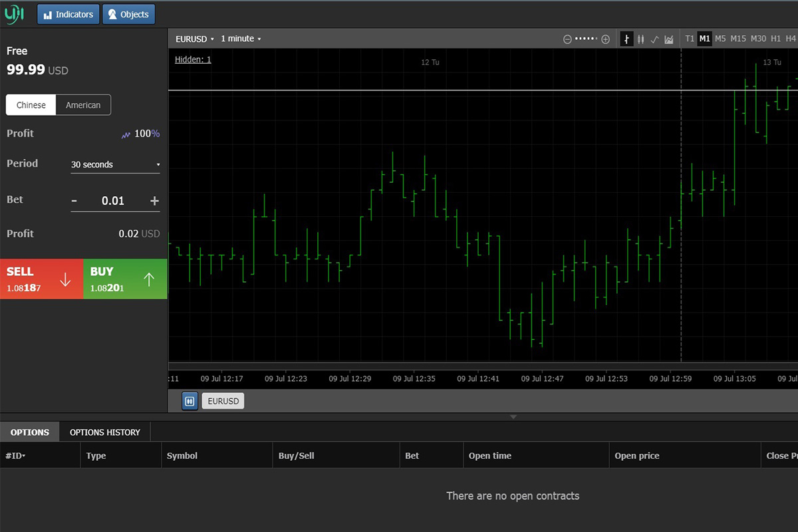798x532 pixels.
Task: Sort by the #ID column
Action: click(40, 456)
